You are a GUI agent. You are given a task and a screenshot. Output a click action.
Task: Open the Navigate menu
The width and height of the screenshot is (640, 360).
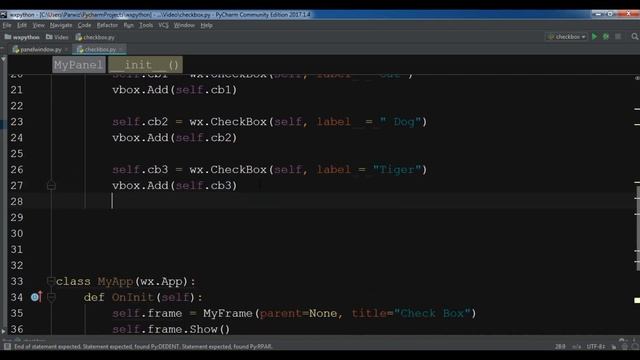click(x=61, y=25)
